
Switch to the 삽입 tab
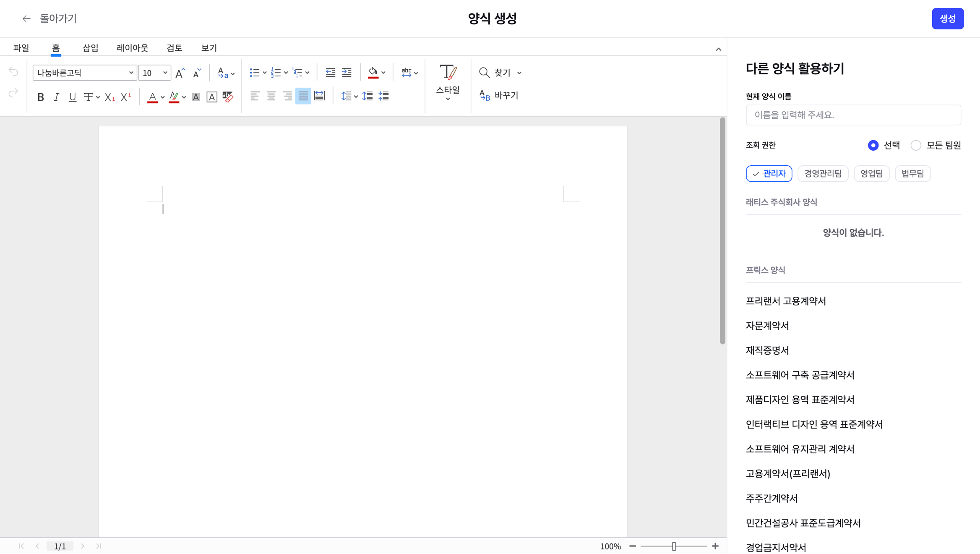tap(90, 48)
